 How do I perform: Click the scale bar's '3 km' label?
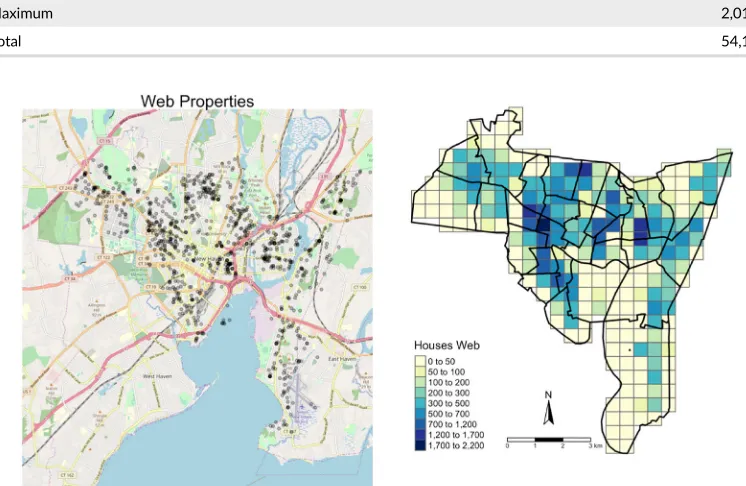[x=596, y=446]
